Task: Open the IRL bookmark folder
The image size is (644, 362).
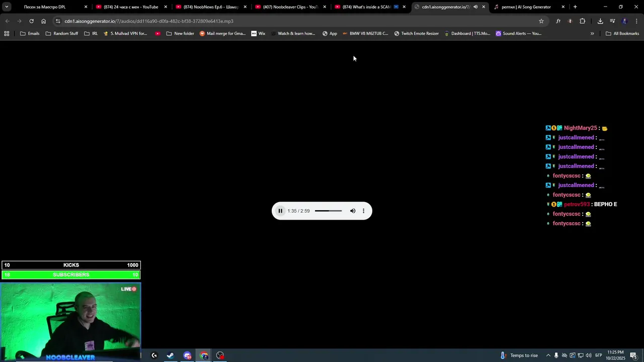Action: (x=91, y=34)
